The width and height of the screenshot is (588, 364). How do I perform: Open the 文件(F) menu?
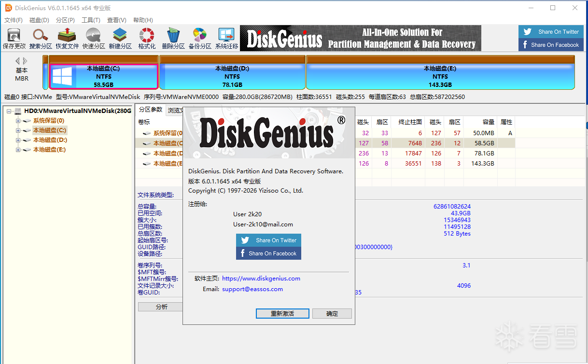click(14, 20)
